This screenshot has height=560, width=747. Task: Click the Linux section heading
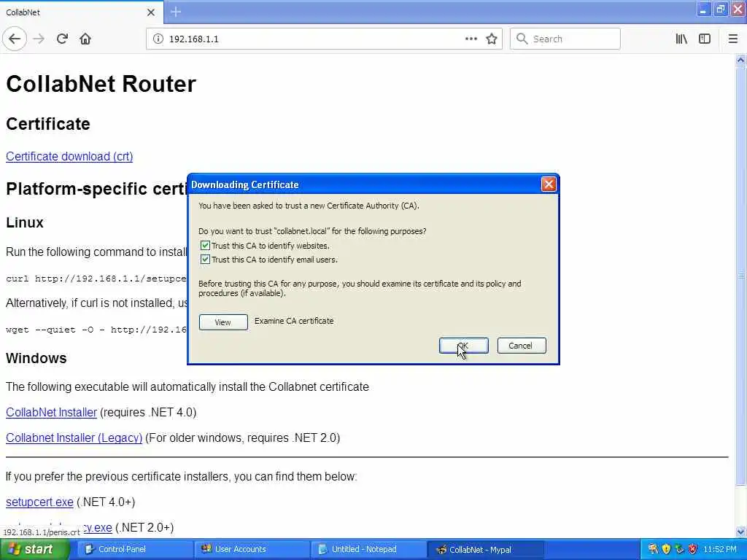[25, 222]
